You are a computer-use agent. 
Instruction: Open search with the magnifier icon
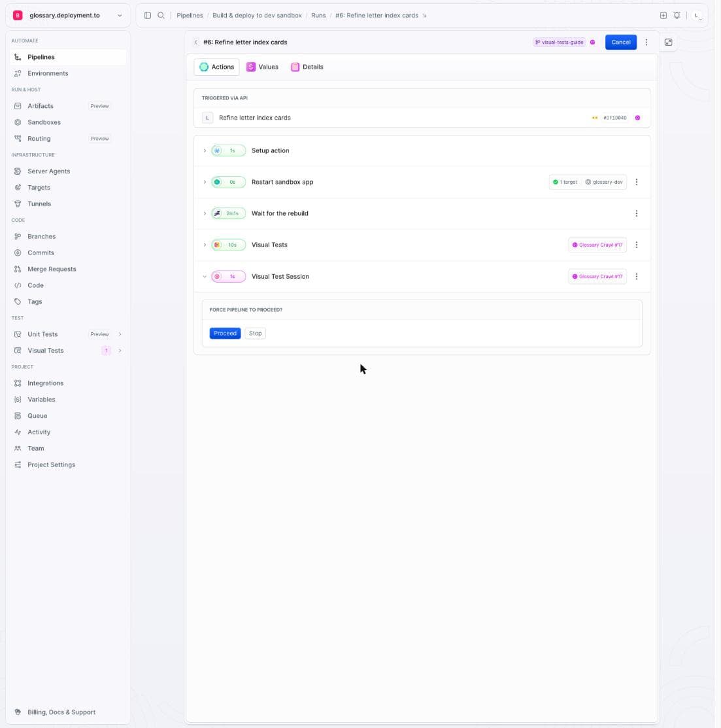[x=161, y=15]
